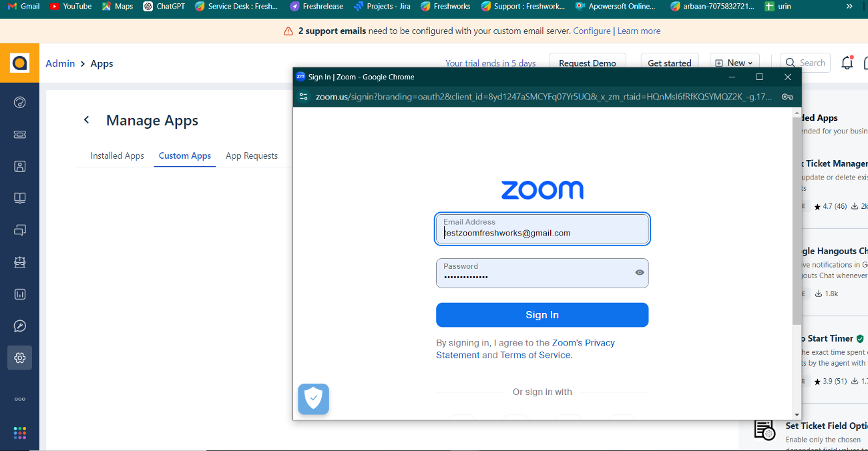Switch to the App Requests tab
Viewport: 868px width, 451px height.
(252, 155)
